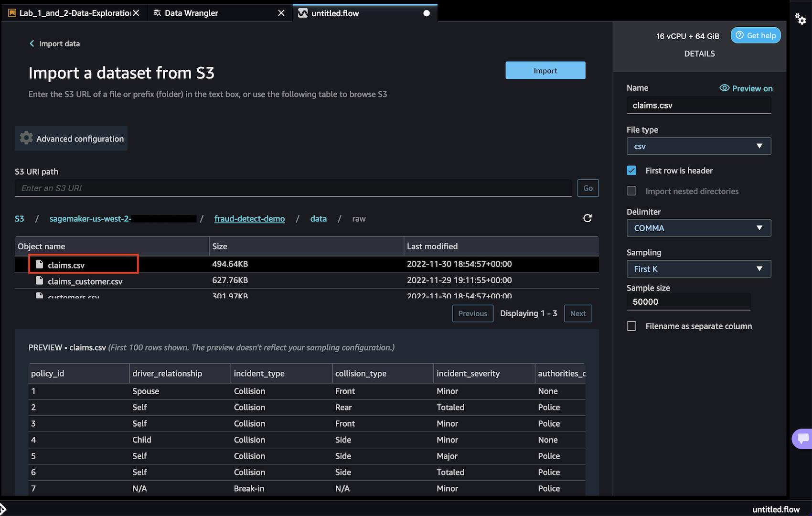Click the collision_type column header
The image size is (812, 516).
click(x=383, y=373)
